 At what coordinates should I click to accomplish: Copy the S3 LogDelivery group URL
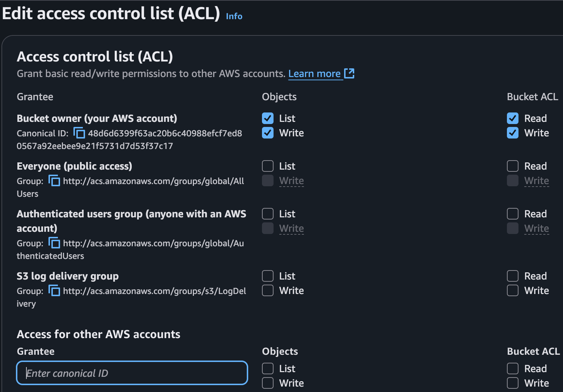[x=54, y=291]
